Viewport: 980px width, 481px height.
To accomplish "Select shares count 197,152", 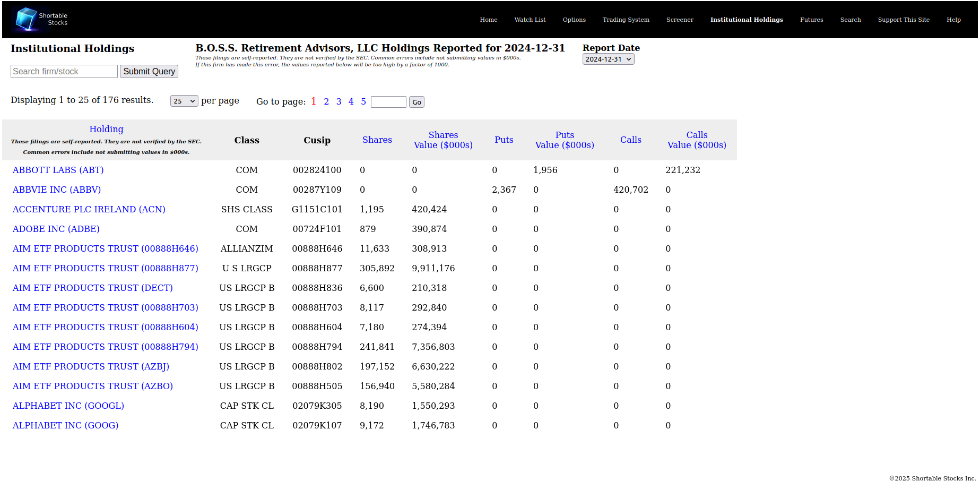I will 377,366.
